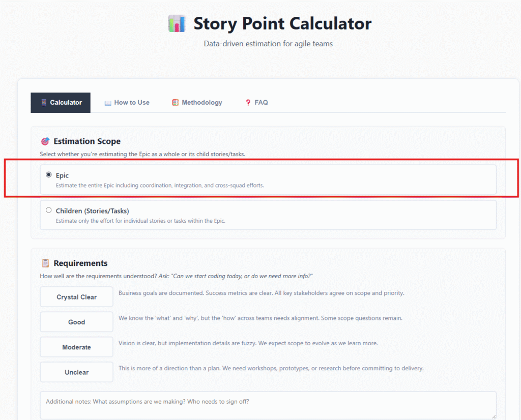The height and width of the screenshot is (420, 521).
Task: Pick the Moderate requirements option
Action: pos(76,347)
